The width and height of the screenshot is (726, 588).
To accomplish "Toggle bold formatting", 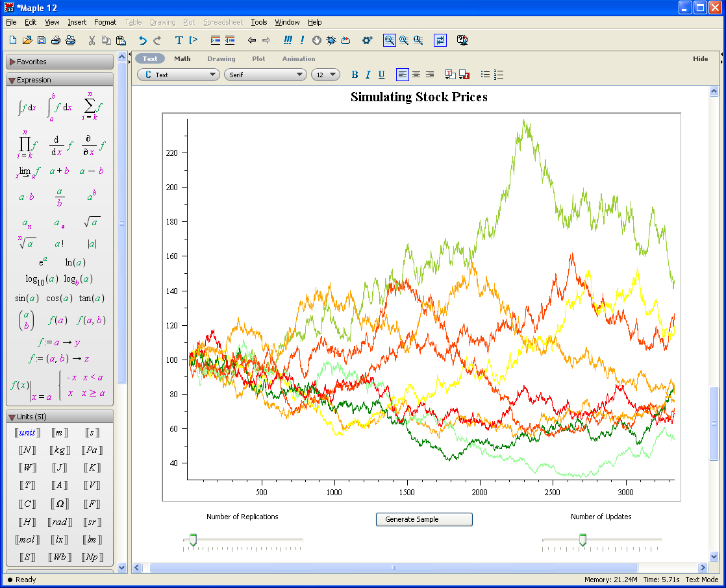I will pyautogui.click(x=355, y=75).
